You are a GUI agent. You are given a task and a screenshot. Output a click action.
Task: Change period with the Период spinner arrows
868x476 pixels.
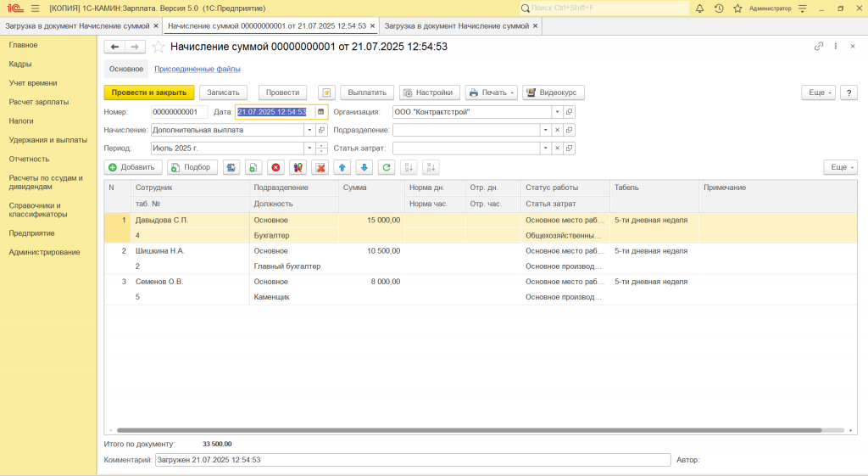tap(321, 148)
